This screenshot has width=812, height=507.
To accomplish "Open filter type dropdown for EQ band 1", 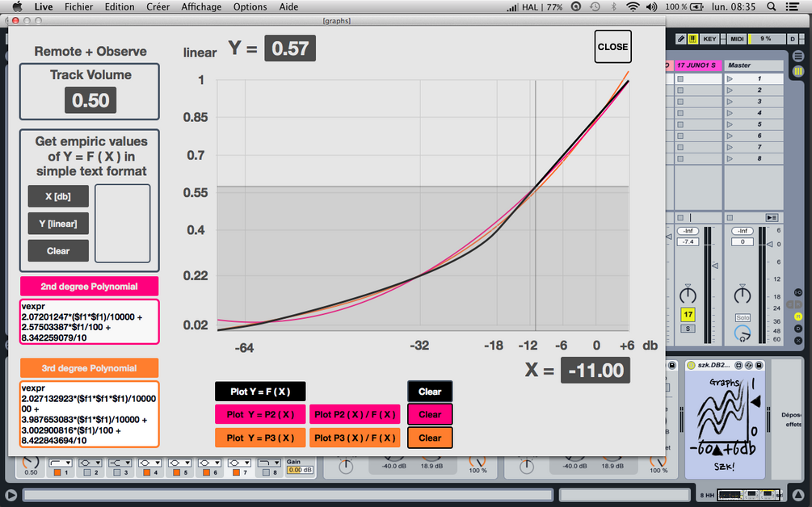I will 60,463.
